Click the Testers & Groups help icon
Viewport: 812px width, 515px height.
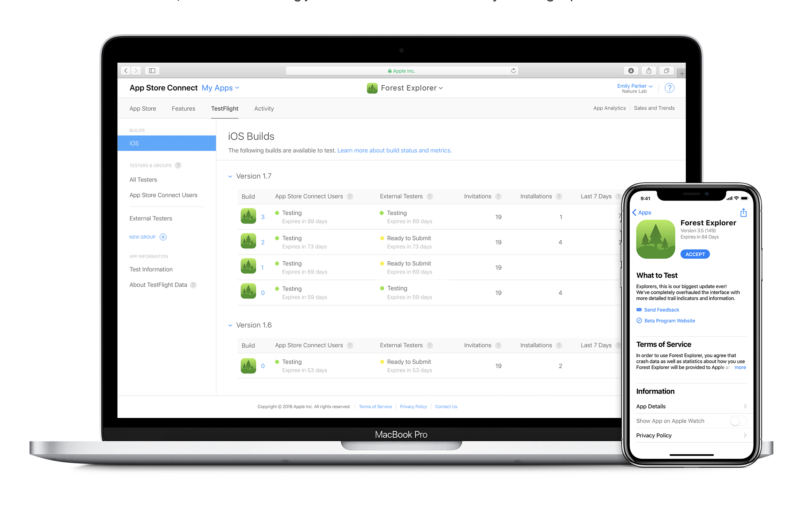pos(178,165)
